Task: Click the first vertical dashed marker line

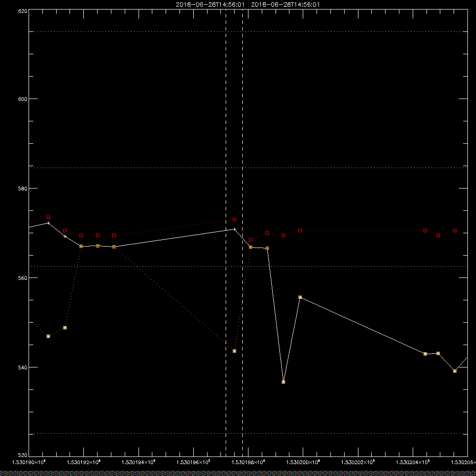Action: (x=226, y=233)
